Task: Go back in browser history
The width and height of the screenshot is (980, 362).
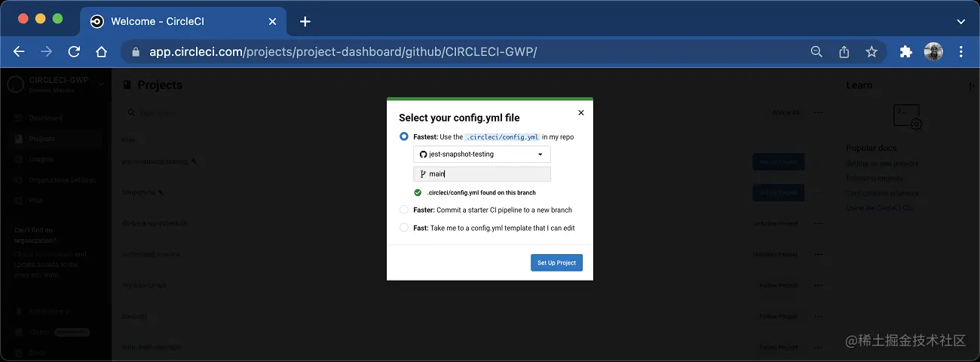Action: [x=19, y=52]
